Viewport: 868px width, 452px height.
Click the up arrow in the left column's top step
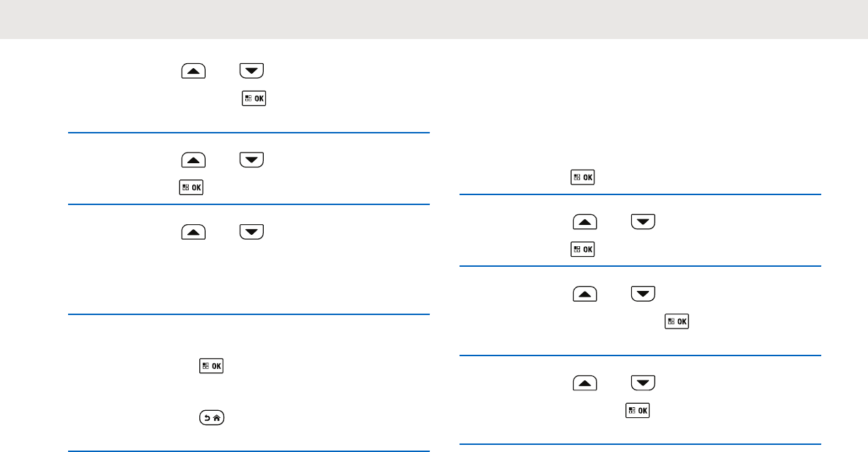[193, 70]
